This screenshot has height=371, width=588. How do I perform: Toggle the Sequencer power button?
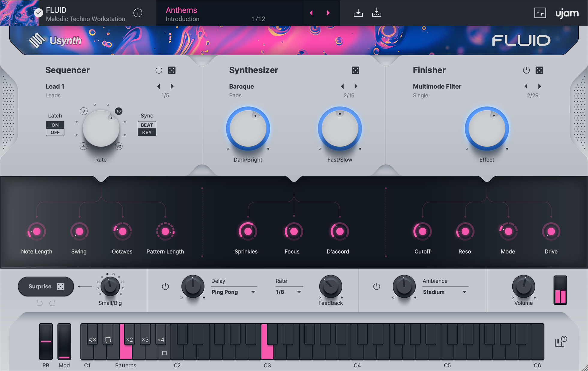click(159, 70)
